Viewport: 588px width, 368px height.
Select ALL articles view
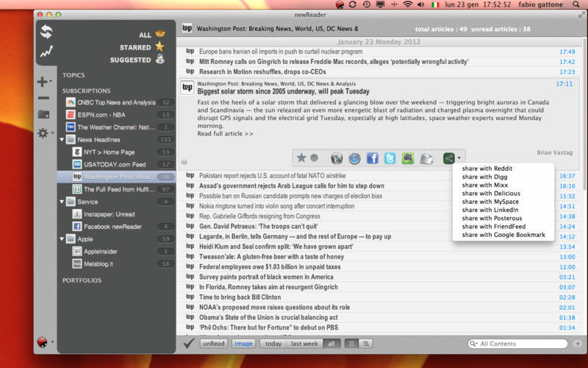point(151,35)
